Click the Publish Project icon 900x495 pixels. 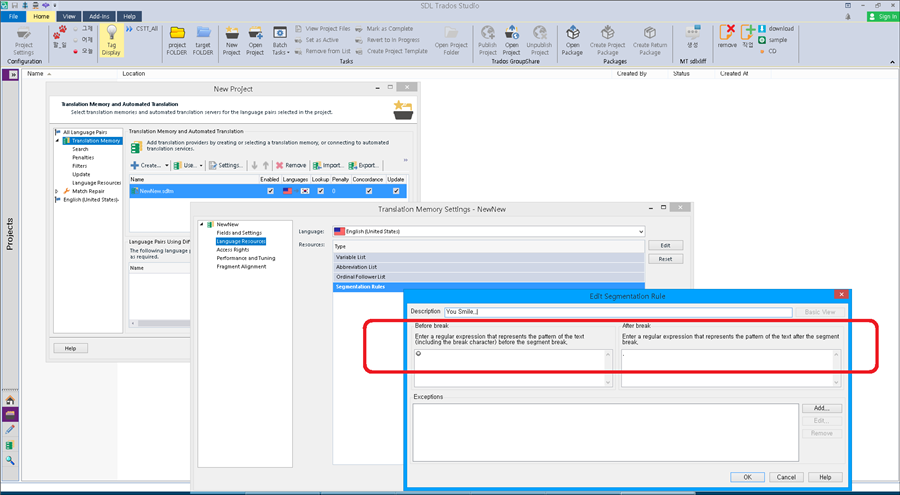pos(488,33)
